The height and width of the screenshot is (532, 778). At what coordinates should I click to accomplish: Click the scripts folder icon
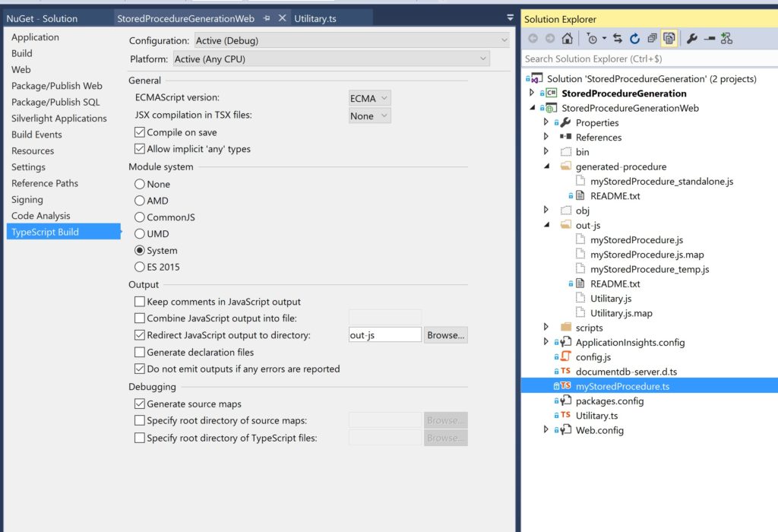pos(565,327)
